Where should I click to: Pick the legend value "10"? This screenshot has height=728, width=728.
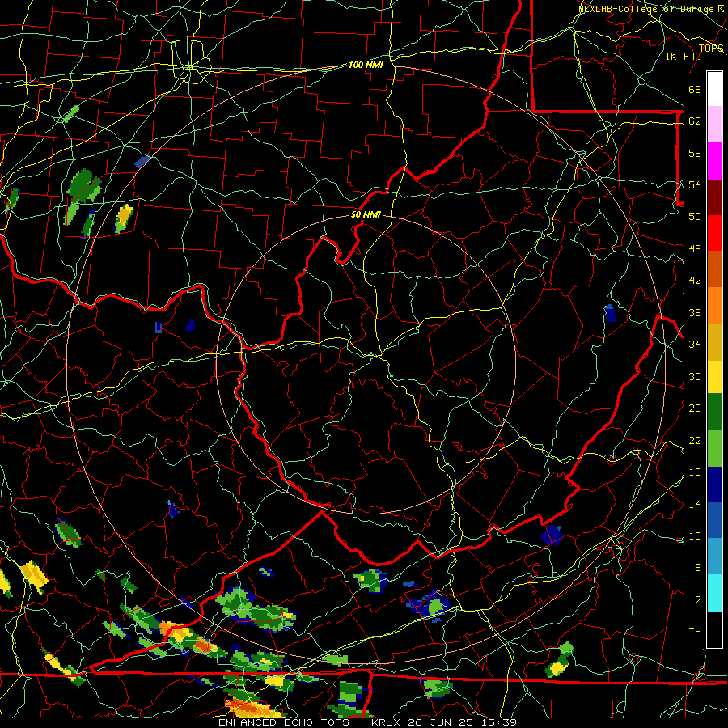[x=695, y=535]
